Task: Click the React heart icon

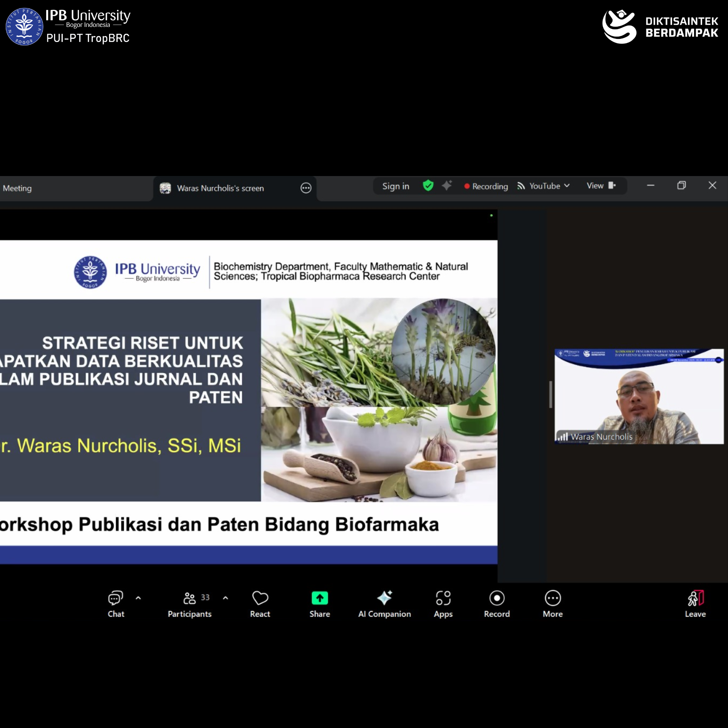Action: point(260,604)
